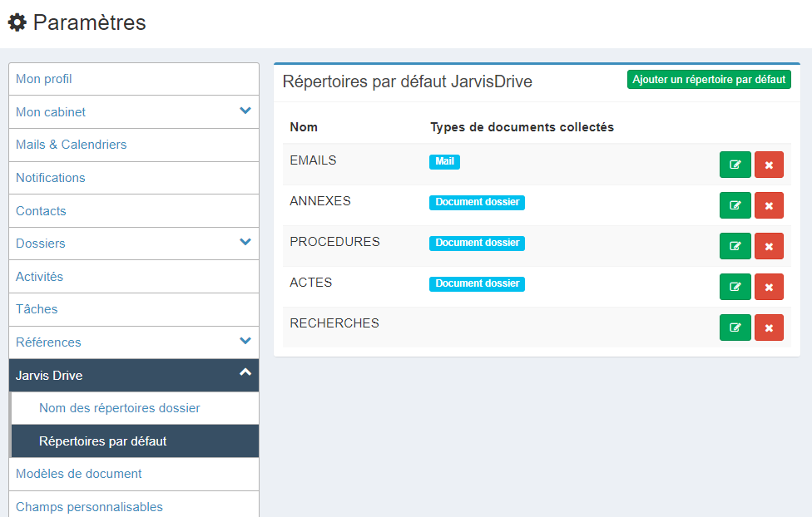
Task: Expand the Dossiers submenu chevron
Action: (x=245, y=242)
